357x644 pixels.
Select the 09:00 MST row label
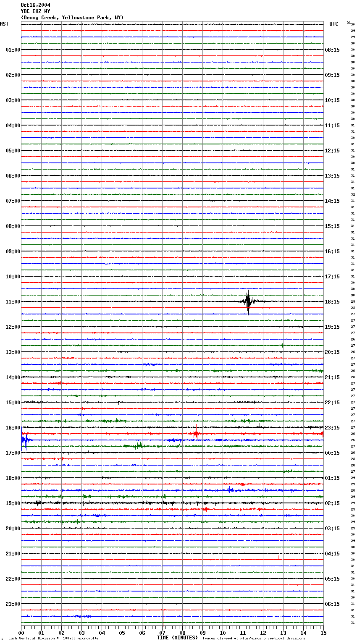point(13,251)
